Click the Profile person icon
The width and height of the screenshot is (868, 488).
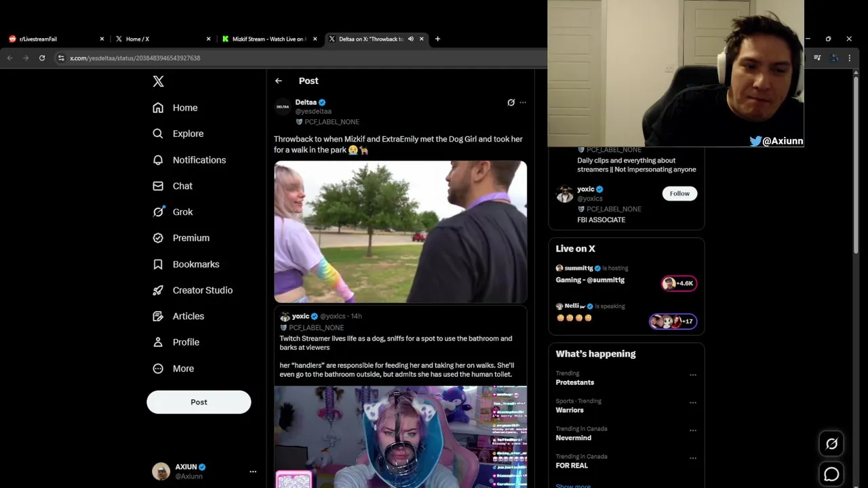pos(158,342)
